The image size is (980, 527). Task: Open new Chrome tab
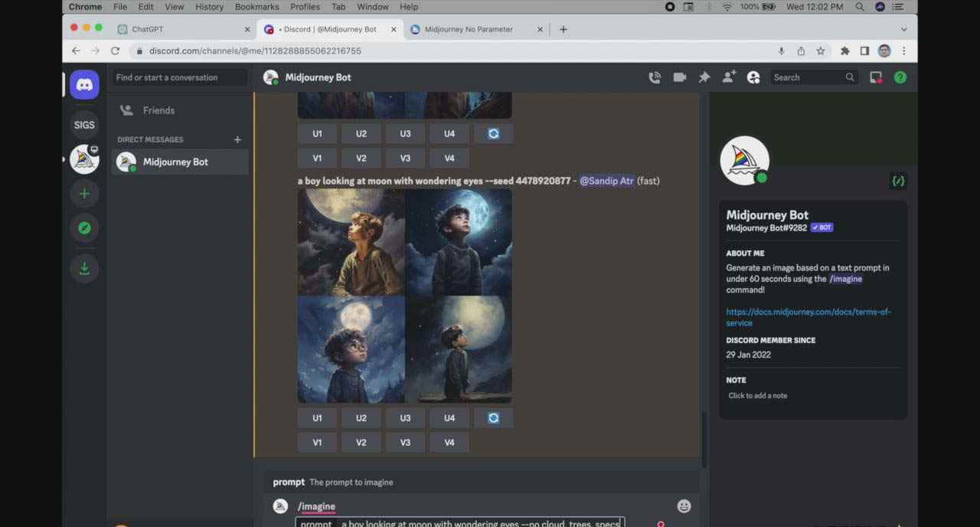coord(563,29)
